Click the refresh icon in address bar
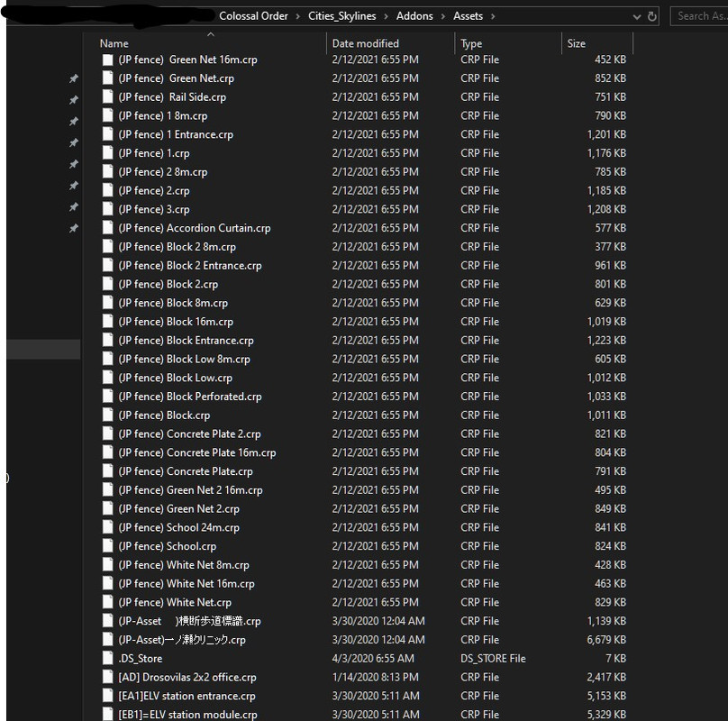The height and width of the screenshot is (721, 728). point(651,16)
